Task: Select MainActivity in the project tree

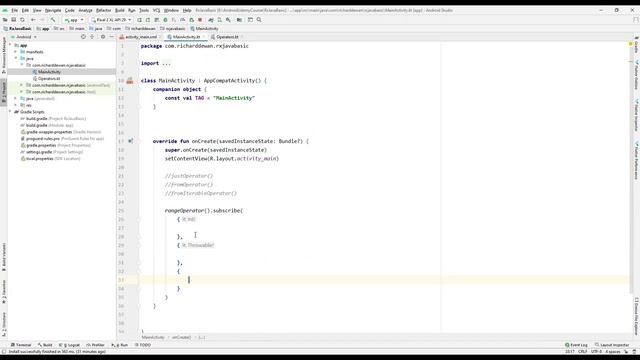Action: (x=49, y=72)
